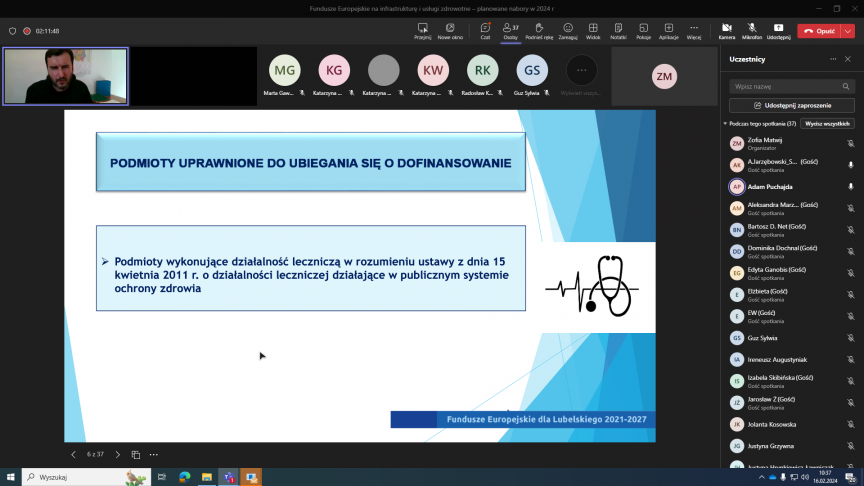Select Jolanta Kosowska in list
Screen dimensions: 864x486
(x=791, y=424)
